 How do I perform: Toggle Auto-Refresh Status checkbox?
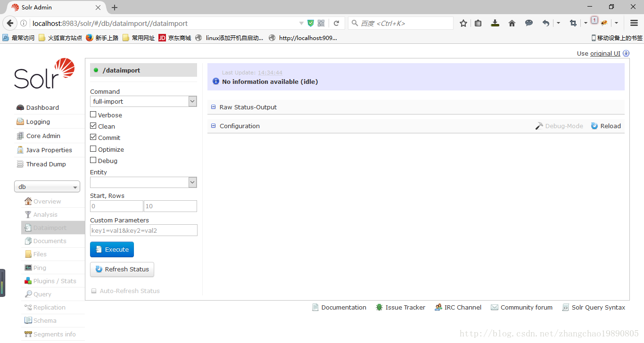[x=94, y=291]
